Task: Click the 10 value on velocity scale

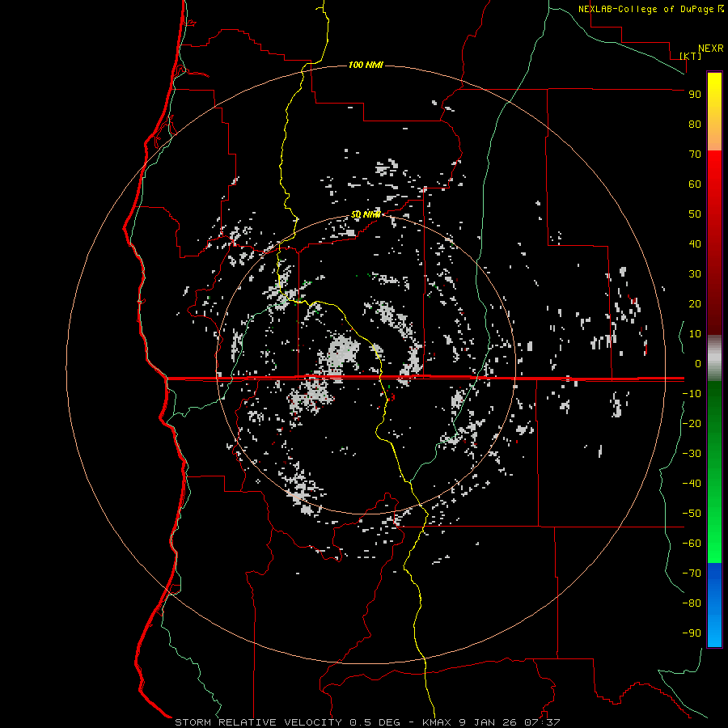Action: [695, 334]
